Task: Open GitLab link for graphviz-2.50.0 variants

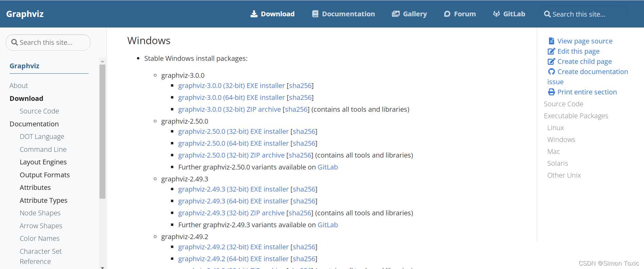Action: point(328,167)
